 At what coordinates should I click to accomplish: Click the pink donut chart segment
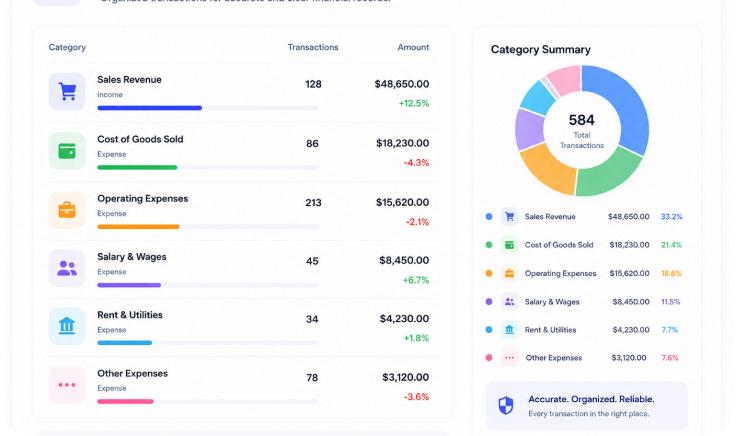pyautogui.click(x=566, y=79)
